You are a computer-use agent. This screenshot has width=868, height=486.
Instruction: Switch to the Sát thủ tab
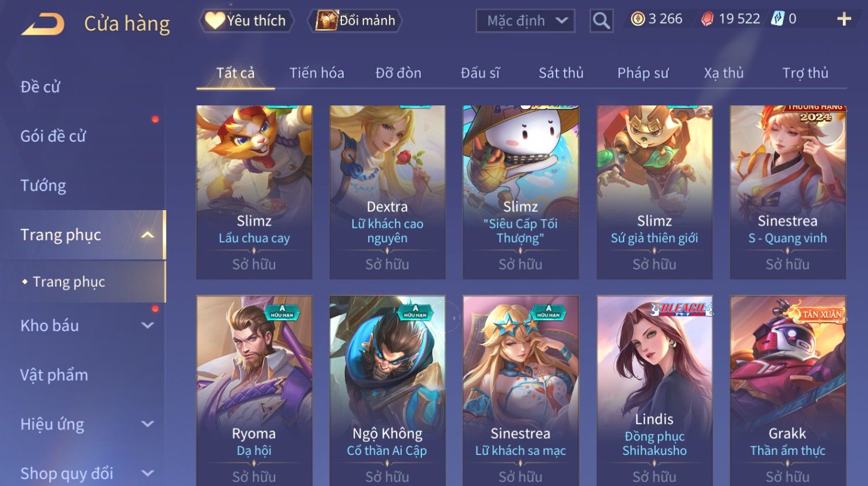pos(561,73)
